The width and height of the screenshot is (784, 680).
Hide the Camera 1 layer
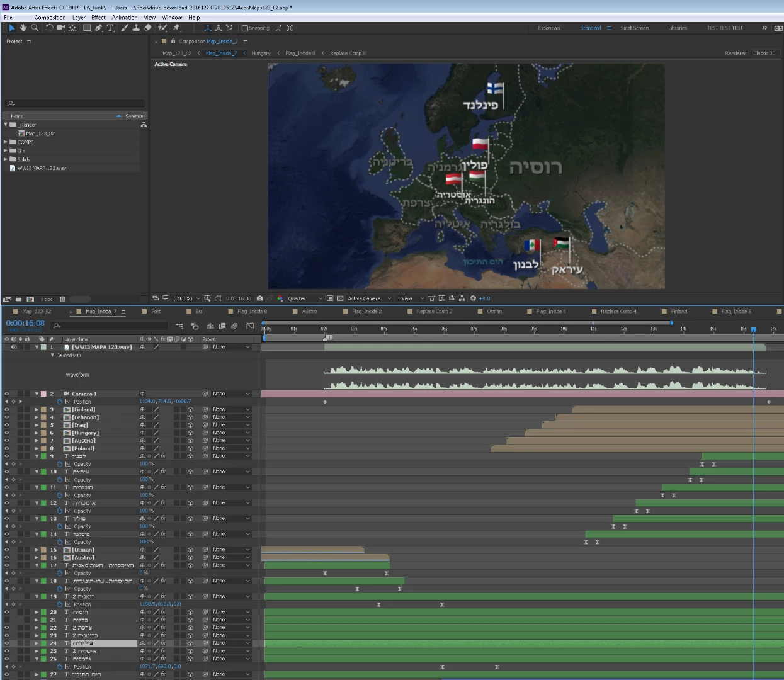point(6,394)
